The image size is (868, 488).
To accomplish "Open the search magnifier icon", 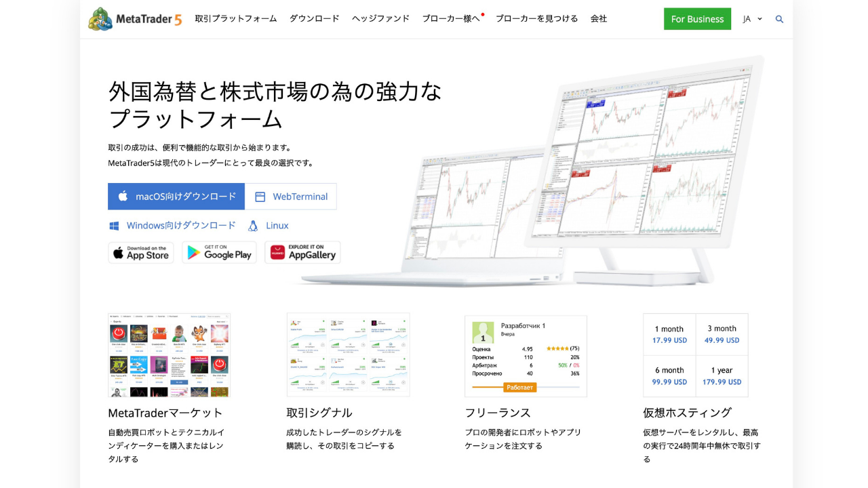I will [x=779, y=19].
